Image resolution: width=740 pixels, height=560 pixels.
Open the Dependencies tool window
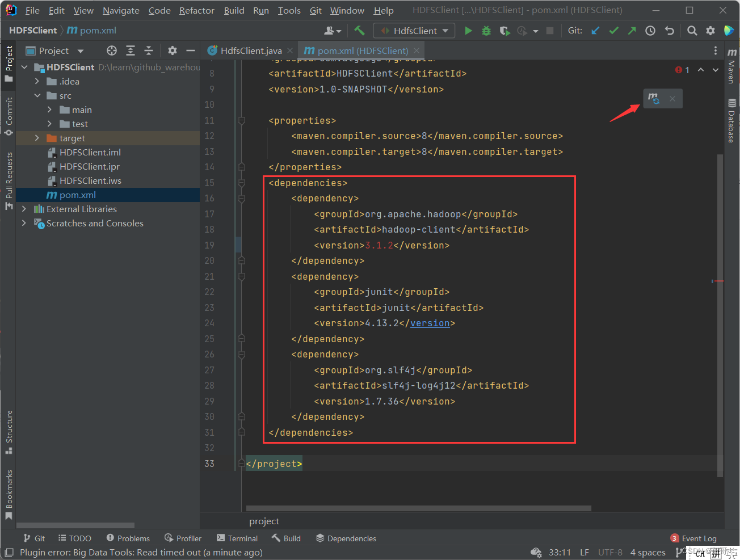pos(346,538)
